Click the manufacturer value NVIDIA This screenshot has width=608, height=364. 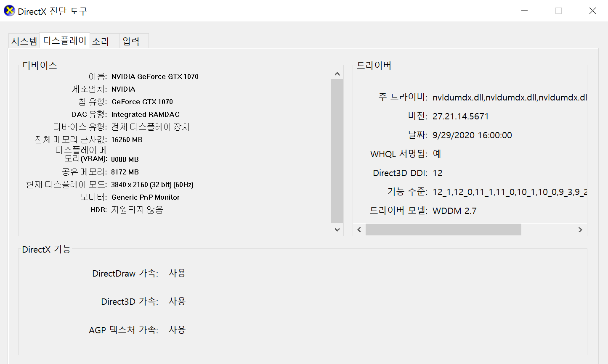[x=123, y=89]
